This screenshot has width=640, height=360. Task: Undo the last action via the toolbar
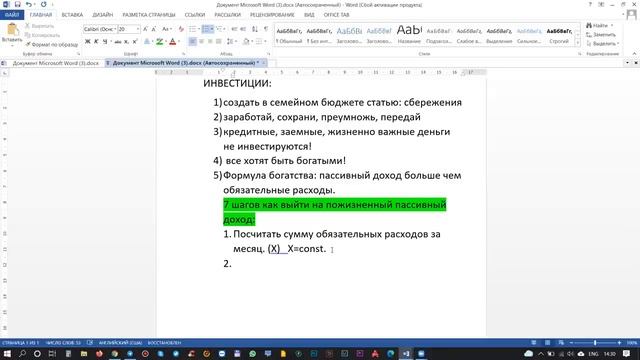29,4
